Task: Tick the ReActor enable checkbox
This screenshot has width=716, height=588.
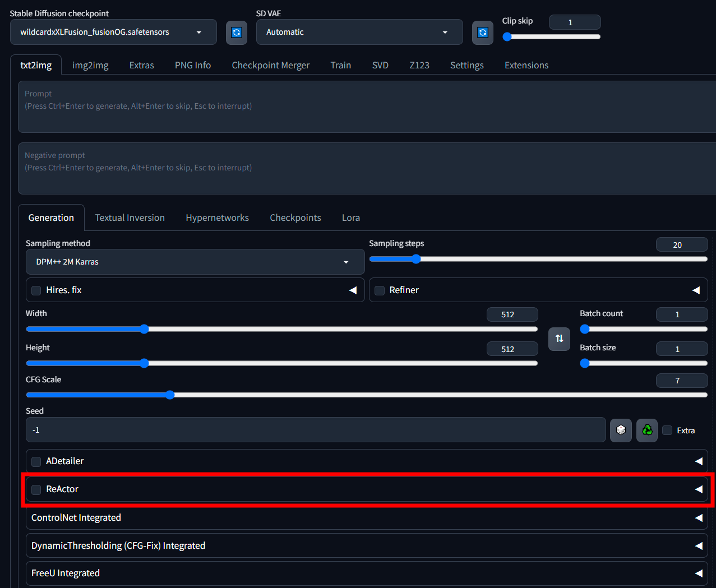Action: (x=36, y=489)
